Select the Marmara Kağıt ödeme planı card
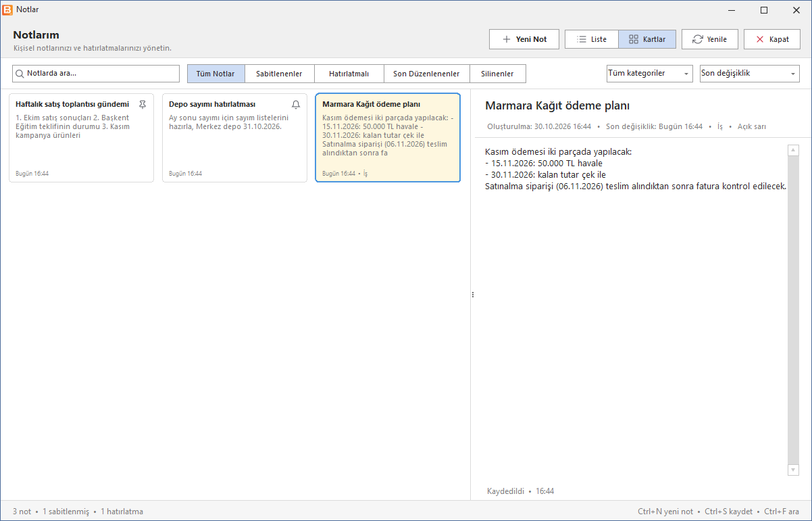This screenshot has height=521, width=812. coord(388,138)
